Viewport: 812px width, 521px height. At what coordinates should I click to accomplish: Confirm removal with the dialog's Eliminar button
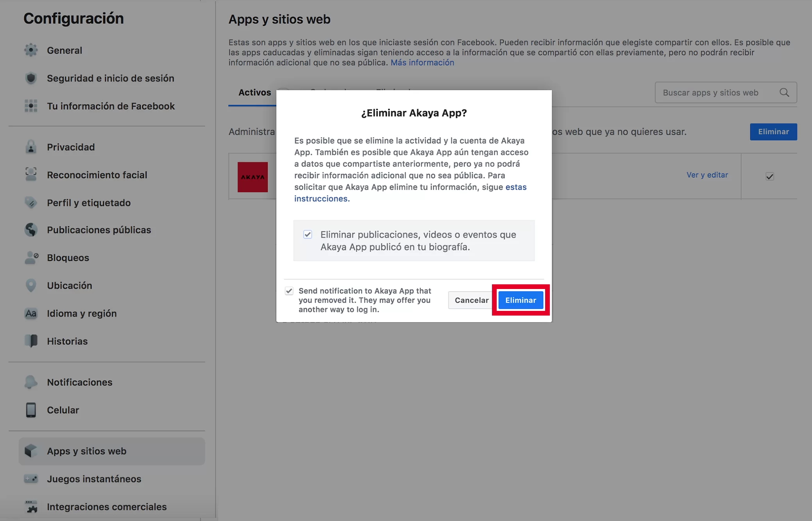[x=520, y=300]
